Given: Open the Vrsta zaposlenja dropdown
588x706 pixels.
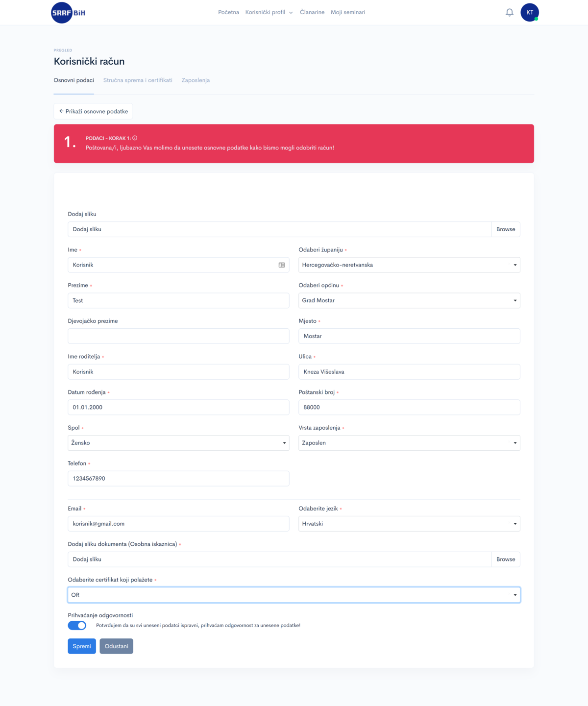Looking at the screenshot, I should (x=409, y=443).
